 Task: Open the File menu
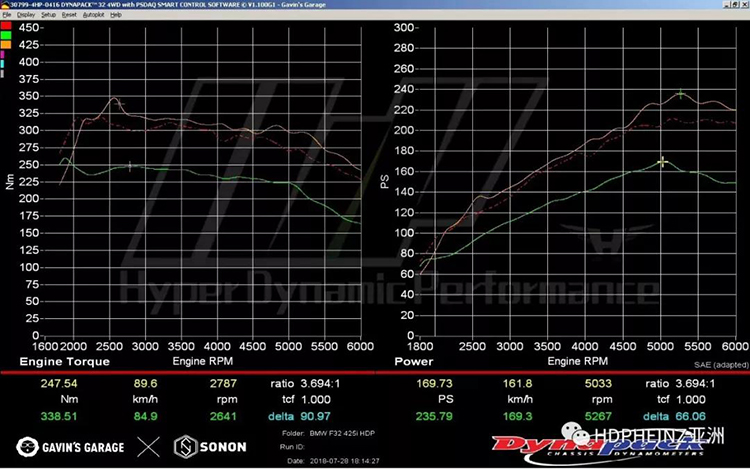[6, 16]
